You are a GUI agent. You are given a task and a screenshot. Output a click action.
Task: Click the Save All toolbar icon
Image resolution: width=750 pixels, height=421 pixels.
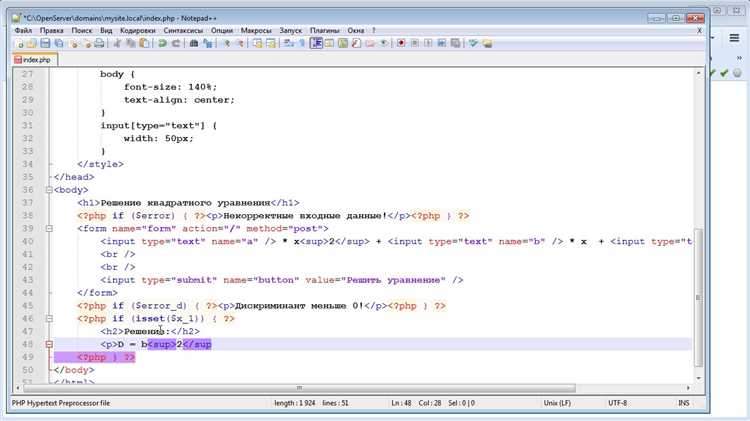click(59, 44)
